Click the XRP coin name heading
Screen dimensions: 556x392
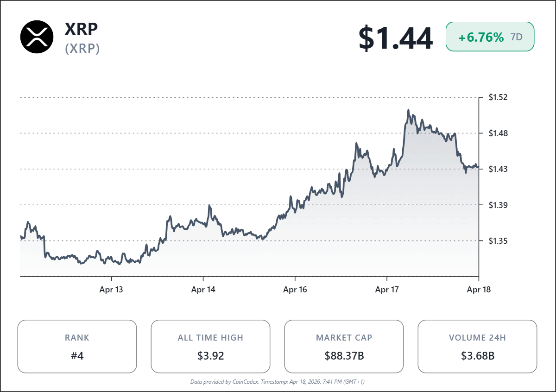[x=81, y=29]
